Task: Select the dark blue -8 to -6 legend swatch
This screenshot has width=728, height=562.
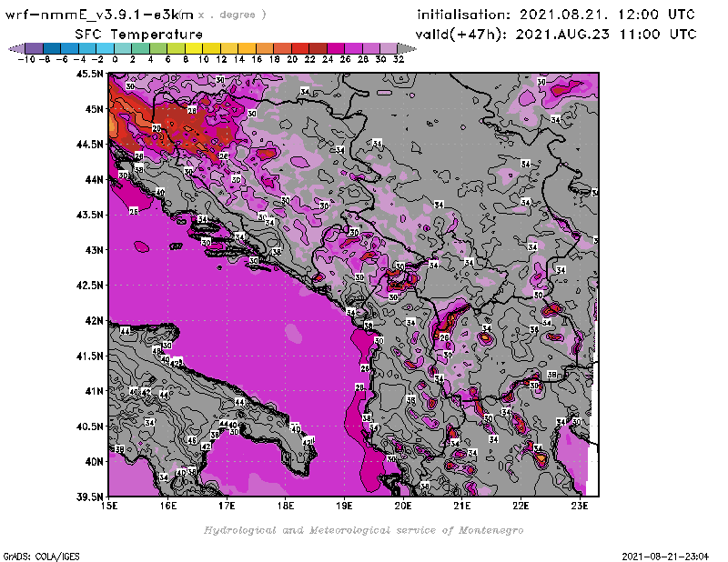Action: pos(52,48)
